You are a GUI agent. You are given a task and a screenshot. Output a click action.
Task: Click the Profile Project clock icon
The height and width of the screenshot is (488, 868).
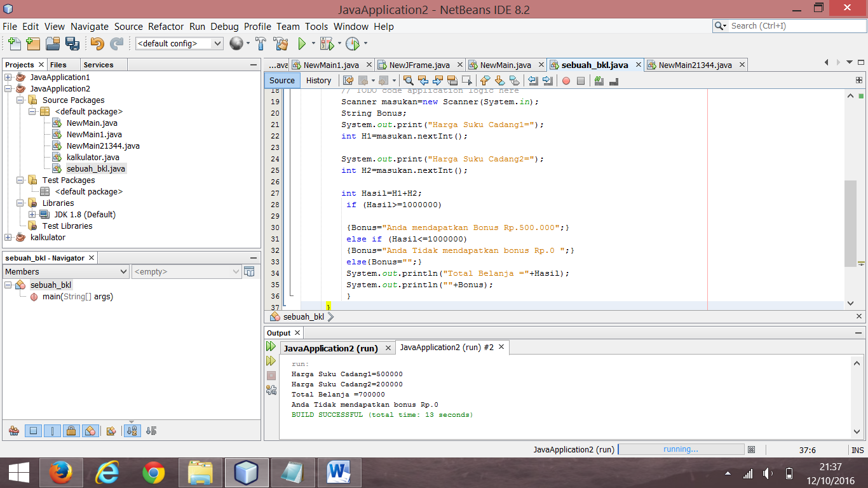[353, 44]
